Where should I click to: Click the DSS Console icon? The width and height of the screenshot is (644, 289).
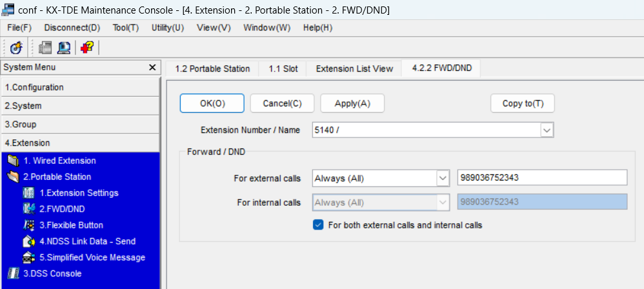pyautogui.click(x=13, y=274)
